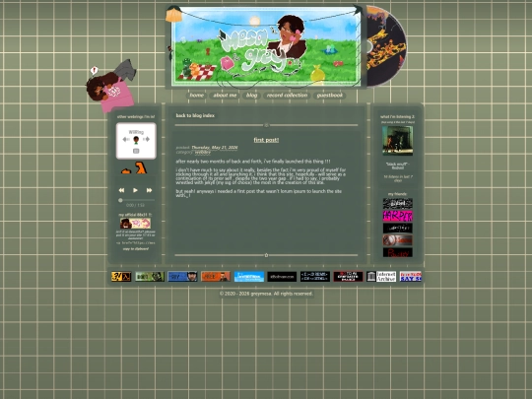Viewport: 532px width, 399px height.
Task: Click the 'black enuff' song title text
Action: pos(398,166)
